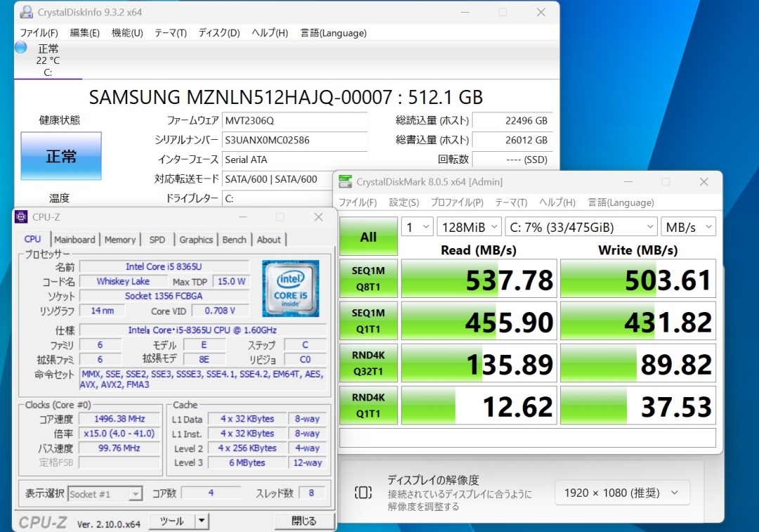
Task: Open プロファイル(P) menu in CrystalDiskMark
Action: (457, 202)
